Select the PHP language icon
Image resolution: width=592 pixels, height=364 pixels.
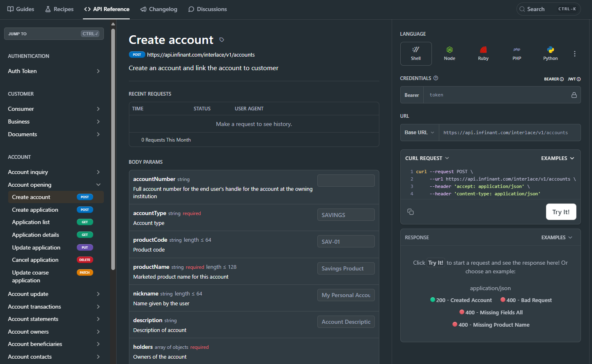click(517, 54)
